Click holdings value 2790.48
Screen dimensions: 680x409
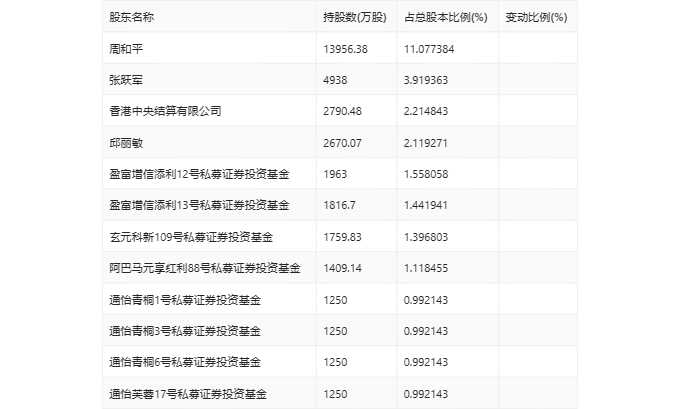(342, 111)
